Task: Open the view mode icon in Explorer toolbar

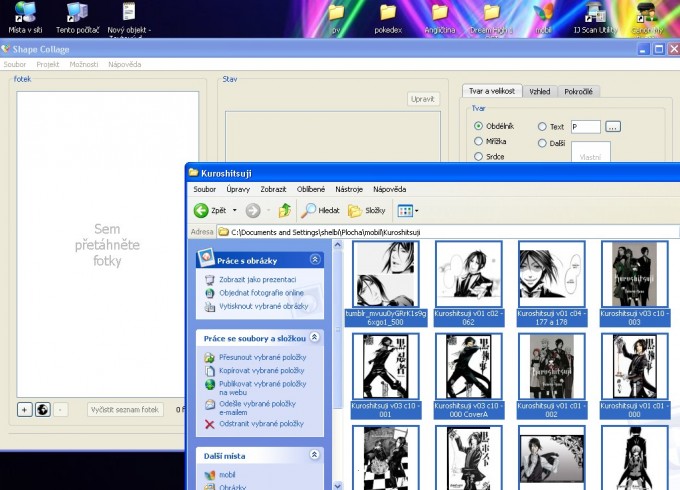Action: [x=405, y=211]
